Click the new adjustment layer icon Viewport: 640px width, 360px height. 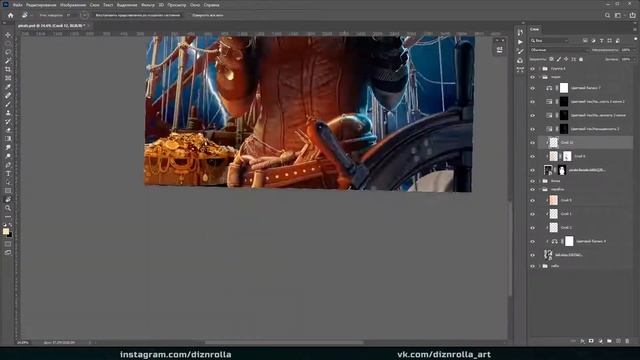(x=600, y=341)
